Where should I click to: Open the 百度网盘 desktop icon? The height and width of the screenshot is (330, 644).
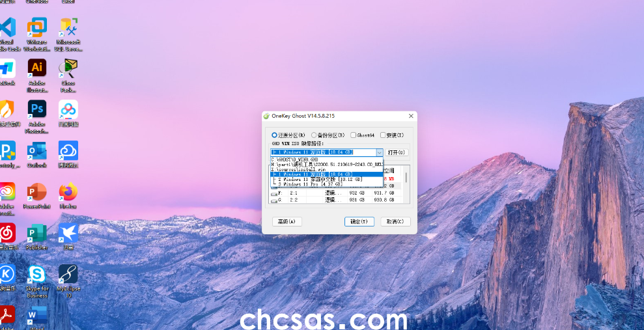point(68,113)
